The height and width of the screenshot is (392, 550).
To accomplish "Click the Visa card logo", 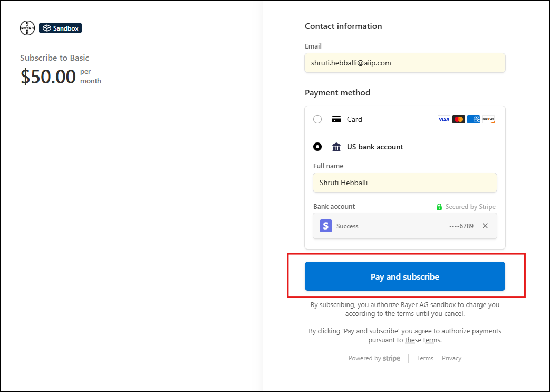I will [x=443, y=119].
